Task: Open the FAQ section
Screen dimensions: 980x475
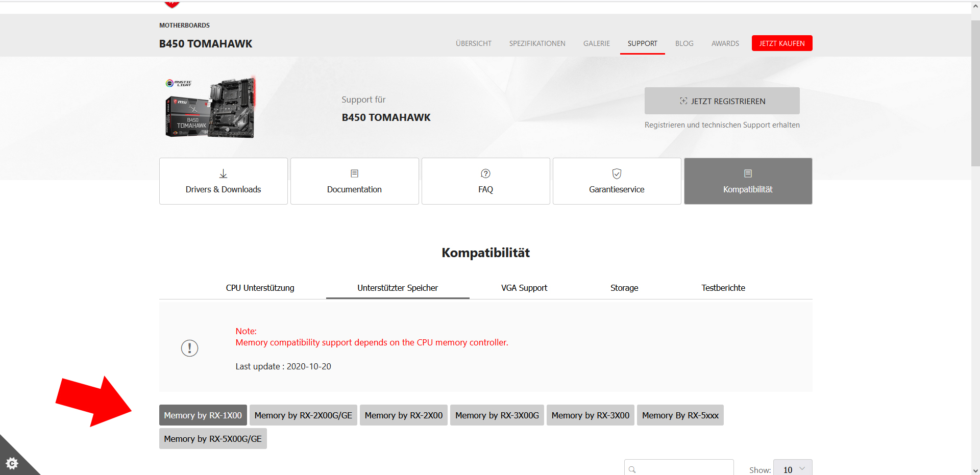Action: [486, 181]
